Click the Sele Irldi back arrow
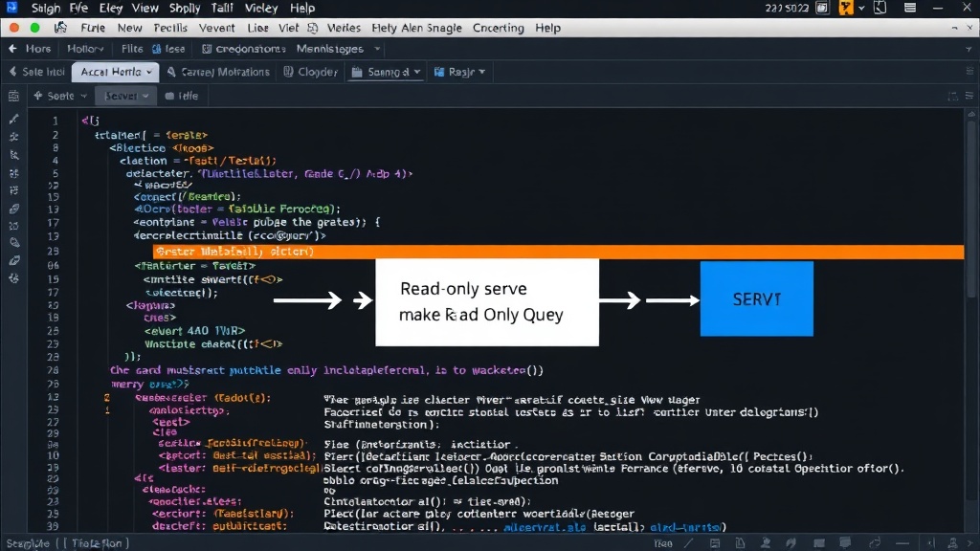Screen dimensions: 980x551 point(12,72)
